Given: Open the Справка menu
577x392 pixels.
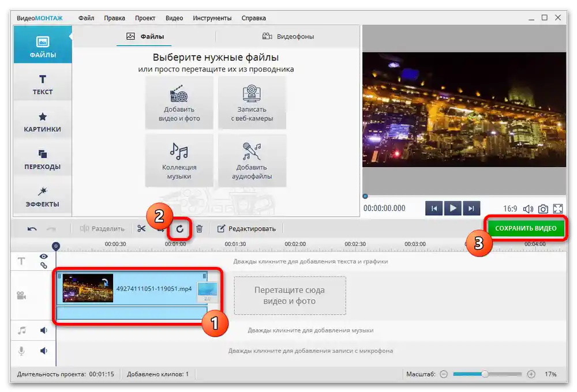Looking at the screenshot, I should coord(253,18).
